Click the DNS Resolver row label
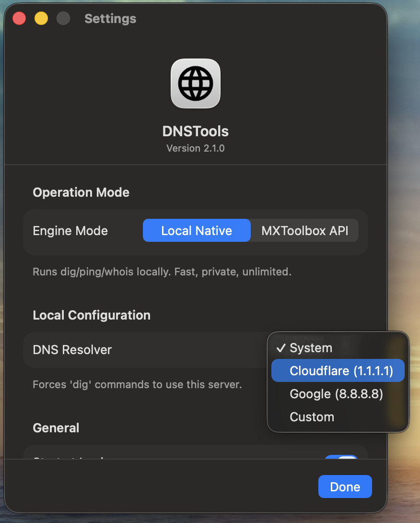The width and height of the screenshot is (420, 523). [72, 350]
